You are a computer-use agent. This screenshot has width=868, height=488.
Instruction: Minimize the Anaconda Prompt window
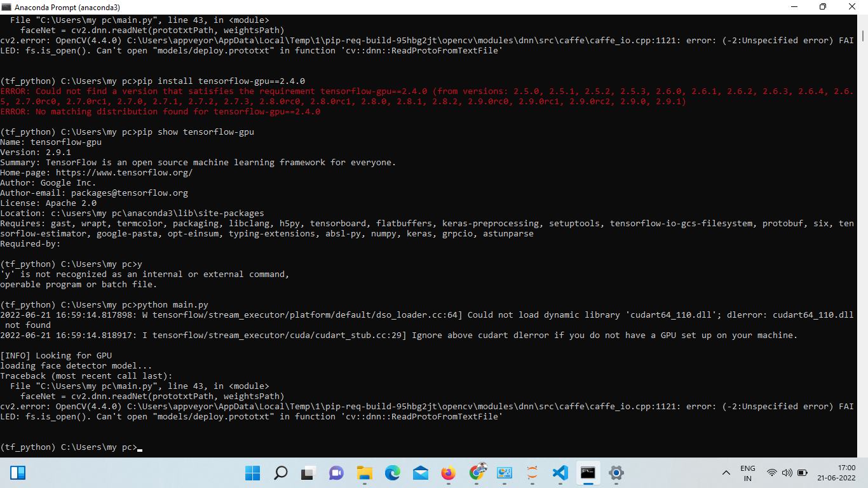click(793, 7)
